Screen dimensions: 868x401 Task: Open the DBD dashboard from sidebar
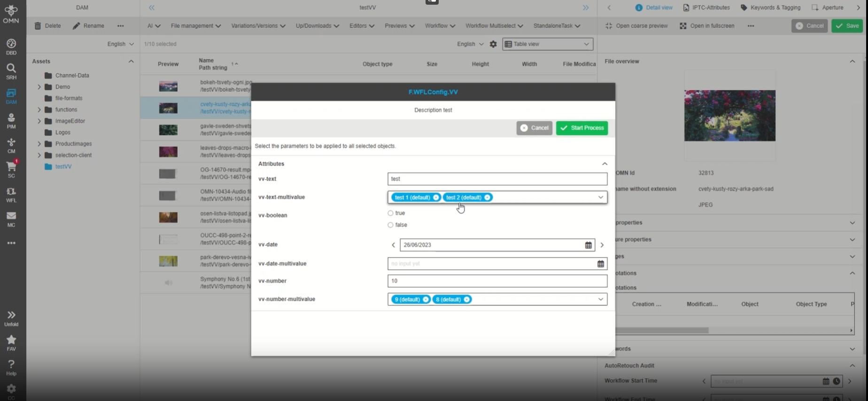point(11,47)
